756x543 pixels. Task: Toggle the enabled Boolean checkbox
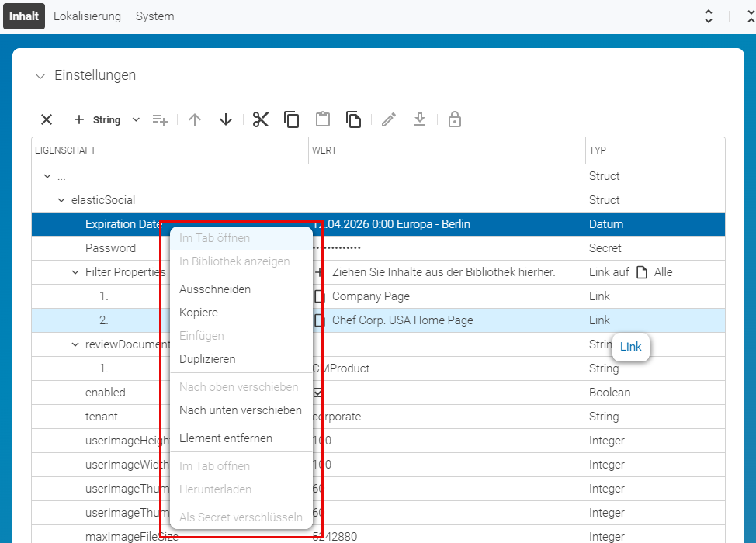coord(317,393)
